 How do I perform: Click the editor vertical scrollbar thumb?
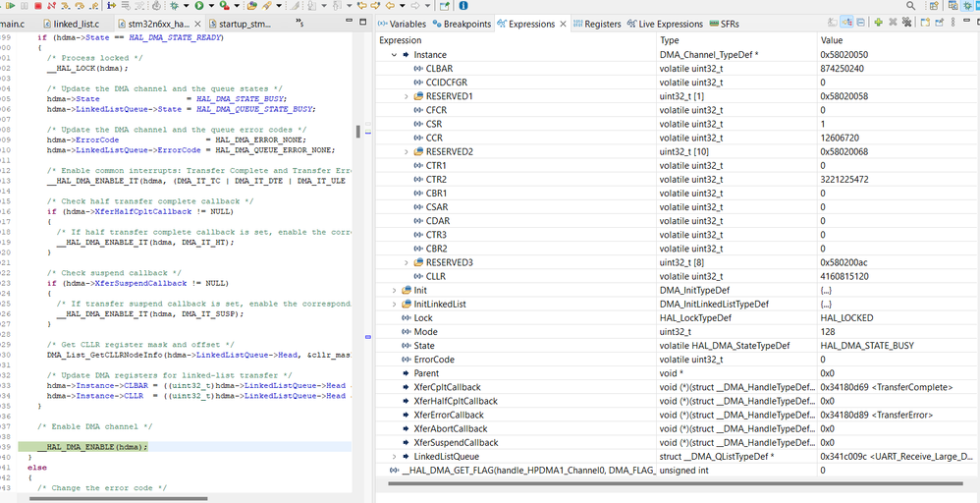(358, 132)
